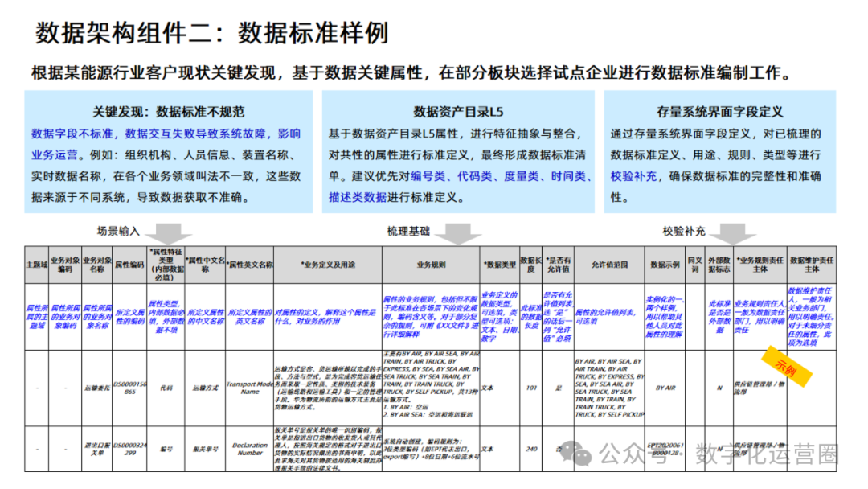
Task: Click the blue description 所定义属性的编码
Action: click(129, 317)
